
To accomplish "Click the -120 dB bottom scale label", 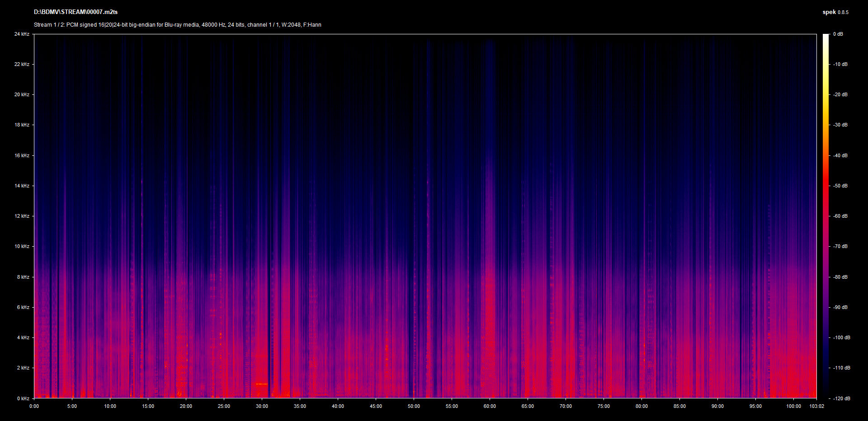I will pyautogui.click(x=841, y=398).
